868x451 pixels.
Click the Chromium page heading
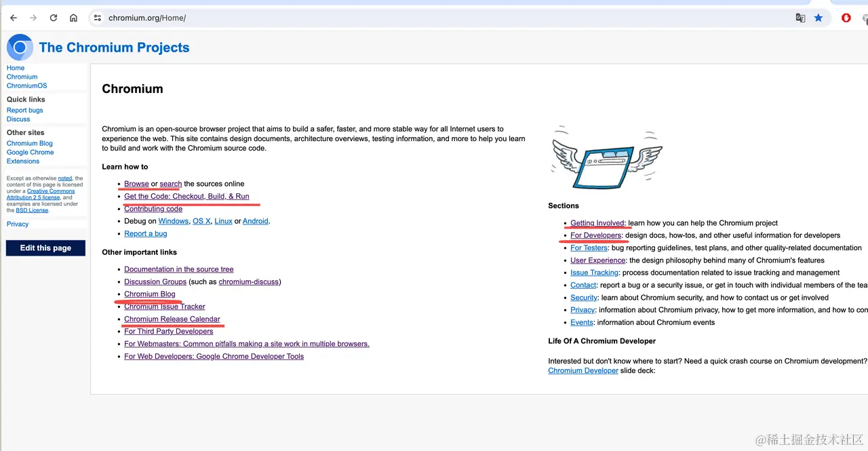[132, 89]
